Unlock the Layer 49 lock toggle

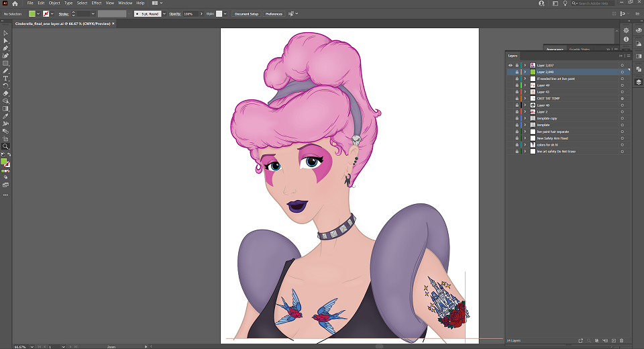517,85
